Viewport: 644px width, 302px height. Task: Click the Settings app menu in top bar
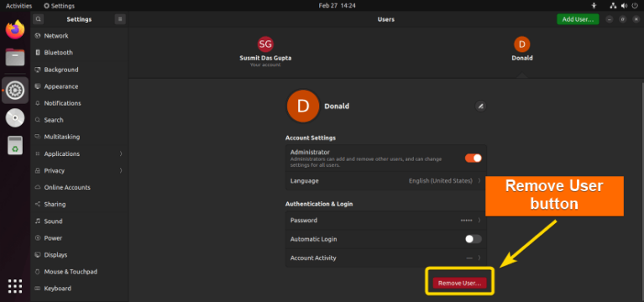click(x=59, y=6)
